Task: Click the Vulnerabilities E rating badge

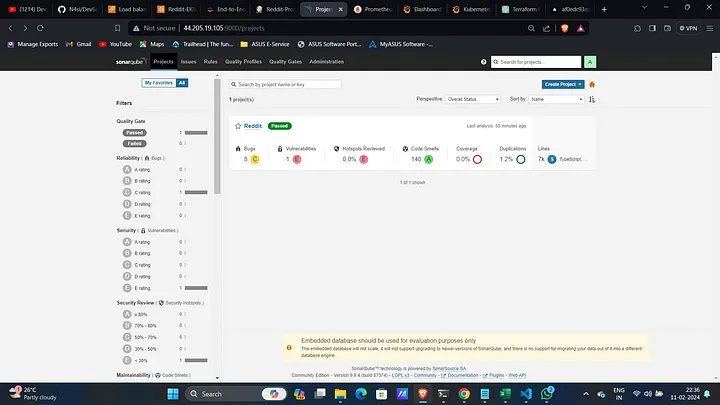Action: 297,159
